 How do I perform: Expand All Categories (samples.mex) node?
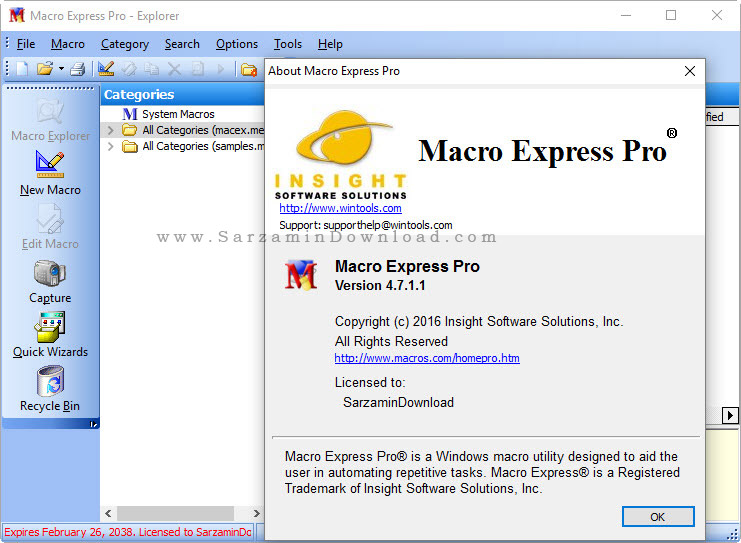pos(110,146)
